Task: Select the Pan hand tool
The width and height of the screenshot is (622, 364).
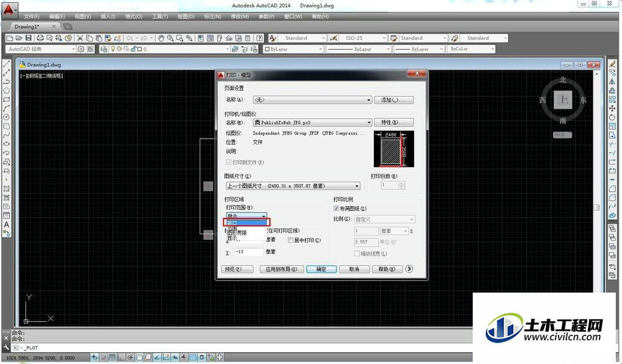Action: (160, 38)
